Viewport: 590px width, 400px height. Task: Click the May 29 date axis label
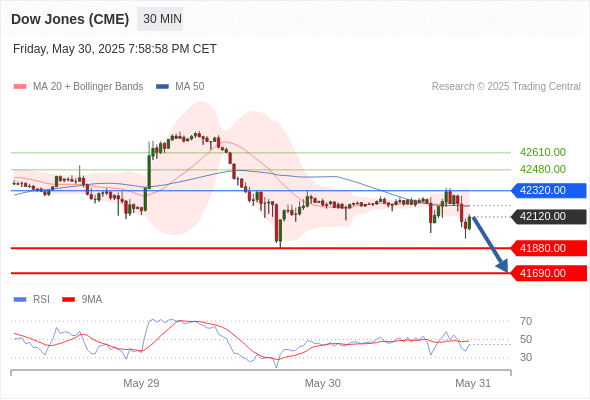tap(141, 383)
